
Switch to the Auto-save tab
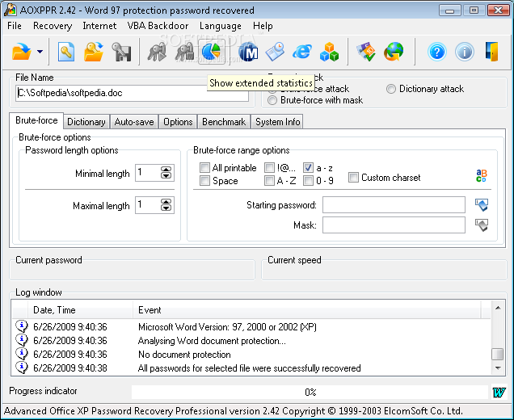[x=134, y=122]
